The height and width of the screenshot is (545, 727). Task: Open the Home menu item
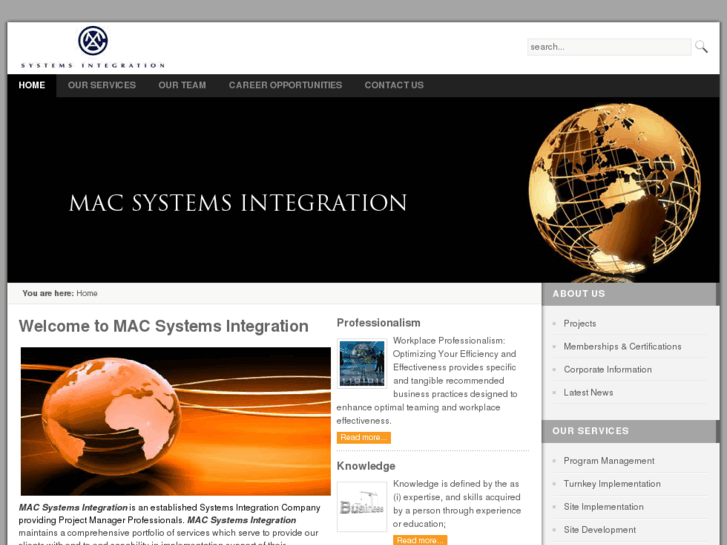click(32, 85)
